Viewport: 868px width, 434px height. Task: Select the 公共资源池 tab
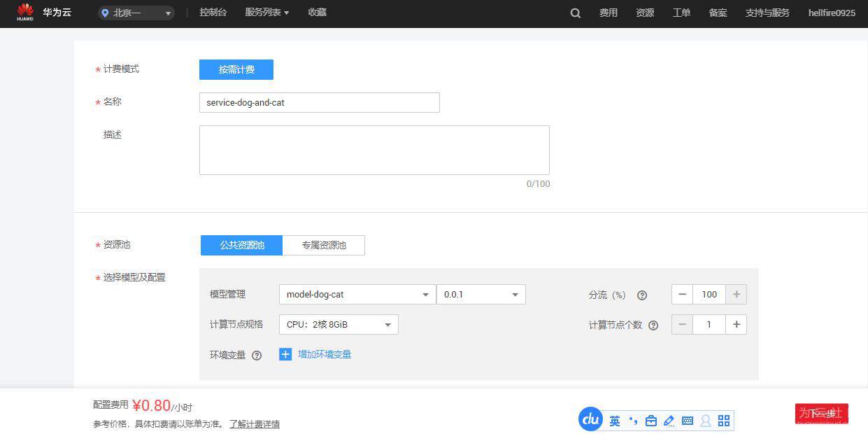click(x=241, y=245)
